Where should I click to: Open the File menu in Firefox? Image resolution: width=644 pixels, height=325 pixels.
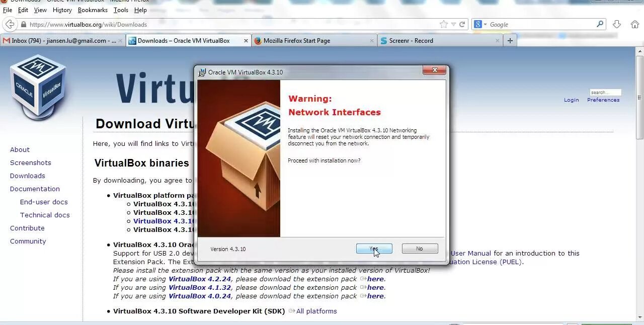[x=8, y=10]
